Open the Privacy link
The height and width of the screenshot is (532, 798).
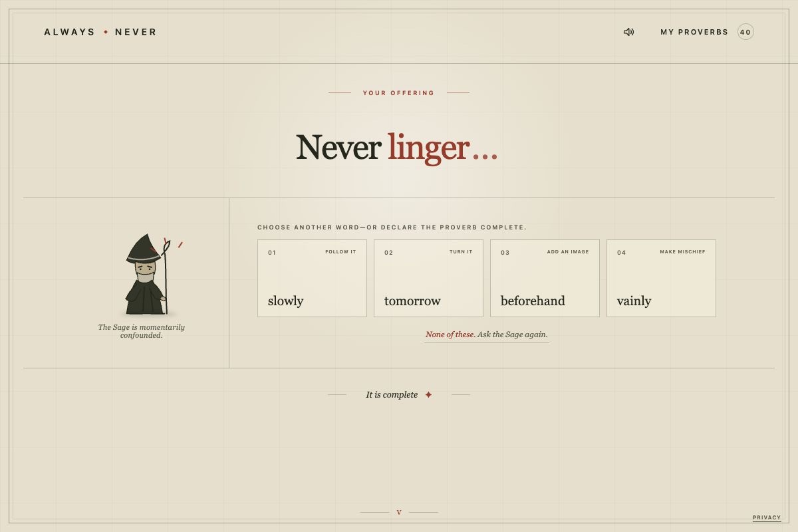pos(767,517)
